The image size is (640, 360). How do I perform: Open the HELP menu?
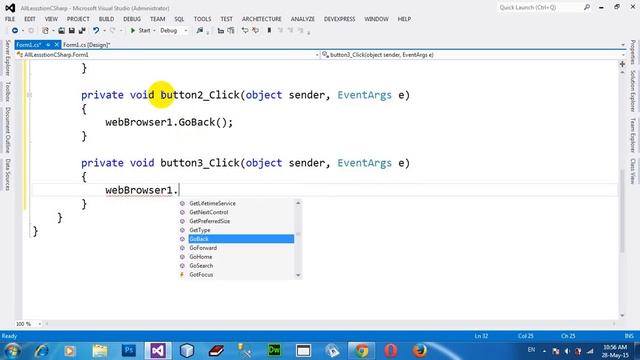[404, 19]
